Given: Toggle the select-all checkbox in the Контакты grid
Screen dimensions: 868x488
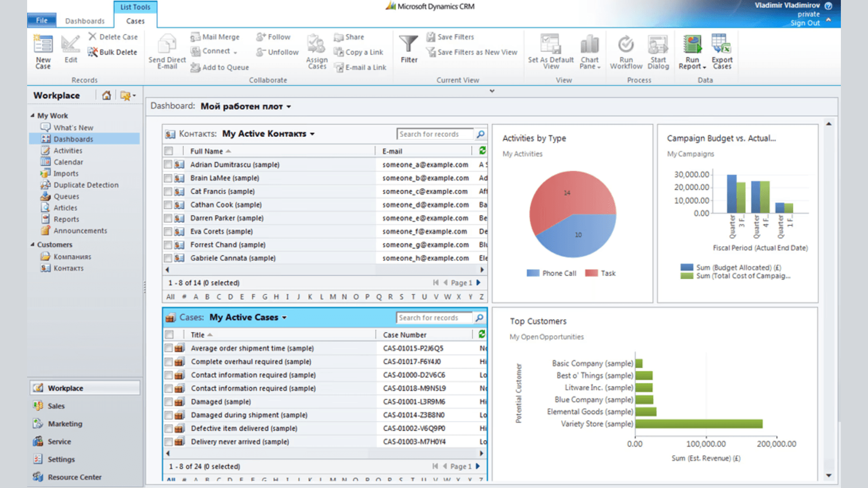Looking at the screenshot, I should click(x=169, y=151).
